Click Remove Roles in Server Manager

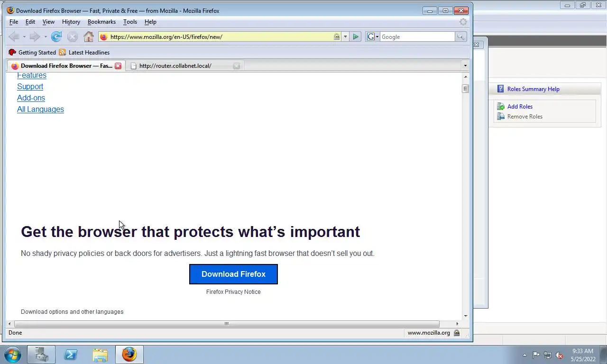[x=524, y=117]
